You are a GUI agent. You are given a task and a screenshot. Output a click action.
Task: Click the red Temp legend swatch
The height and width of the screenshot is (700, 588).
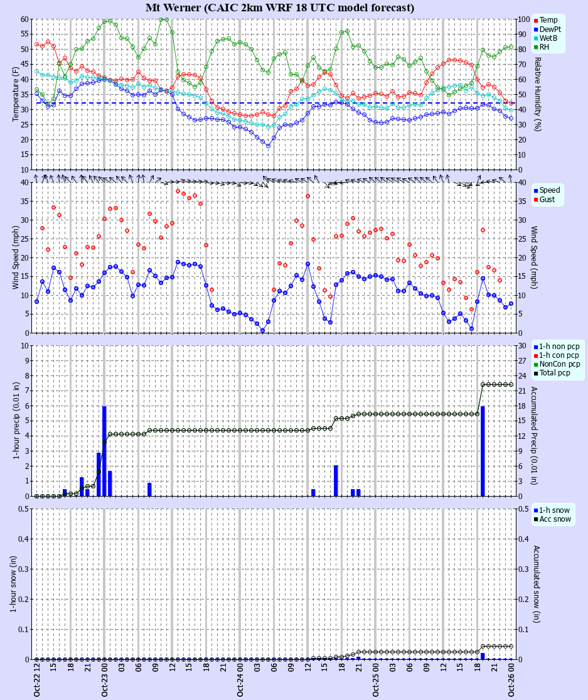(535, 21)
